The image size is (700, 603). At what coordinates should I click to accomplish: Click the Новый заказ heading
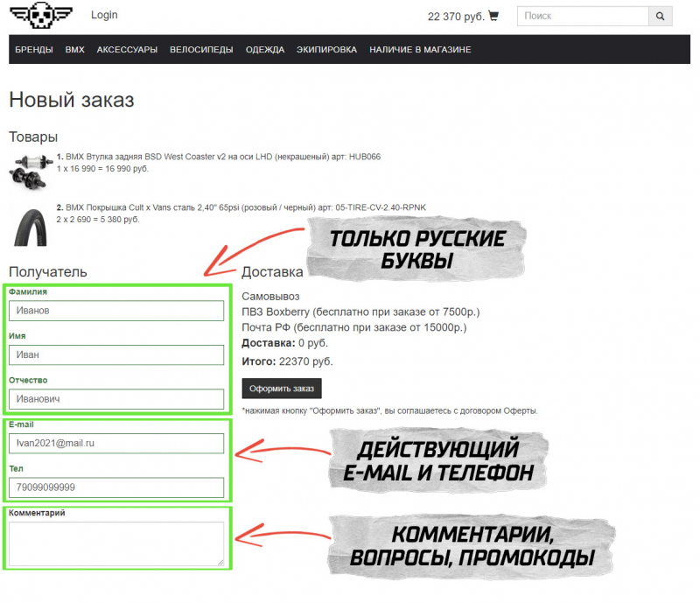tap(72, 100)
